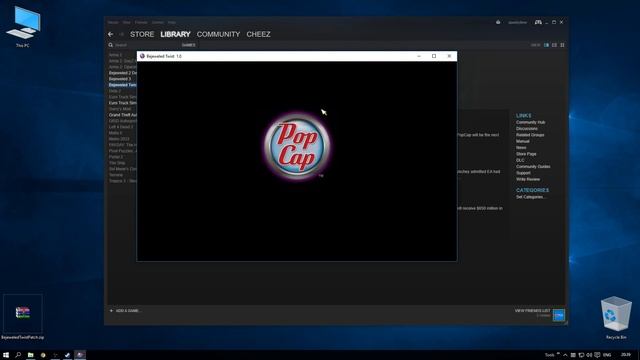Select Grand Theft Auto in library list

(122, 115)
